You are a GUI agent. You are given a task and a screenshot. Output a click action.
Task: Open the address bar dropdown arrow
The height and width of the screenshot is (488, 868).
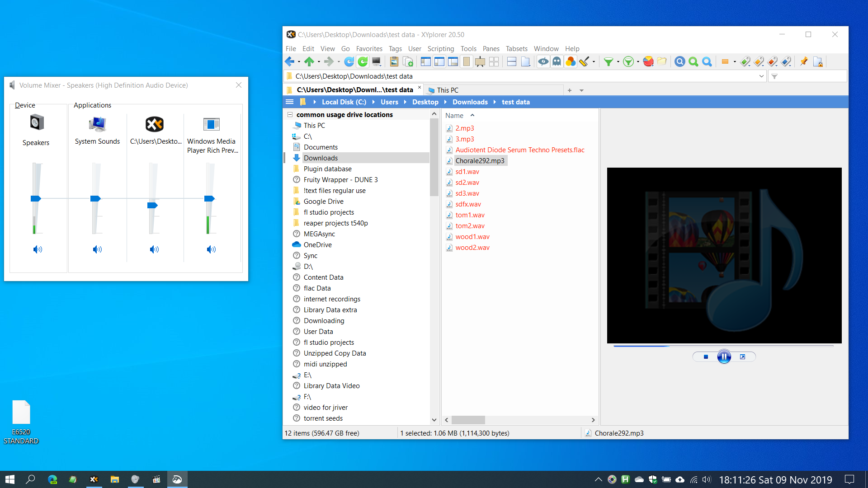point(761,76)
